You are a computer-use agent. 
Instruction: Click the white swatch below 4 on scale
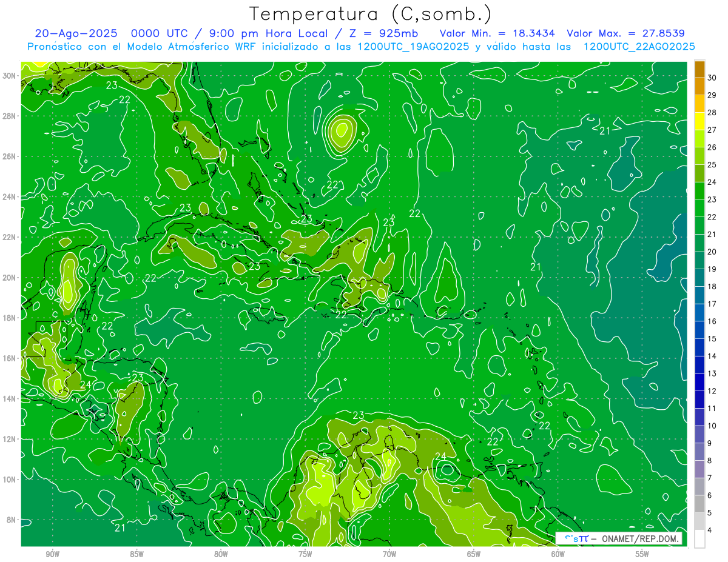(699, 539)
